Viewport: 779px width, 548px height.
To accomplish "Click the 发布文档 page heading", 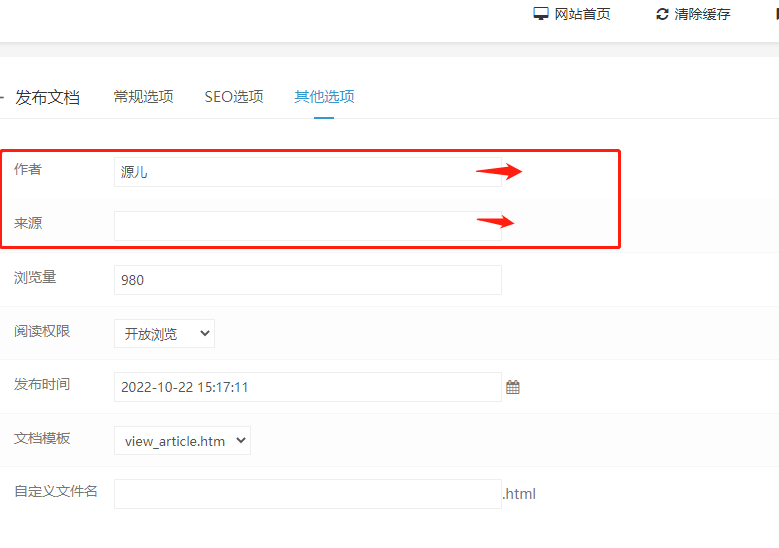I will (x=47, y=97).
